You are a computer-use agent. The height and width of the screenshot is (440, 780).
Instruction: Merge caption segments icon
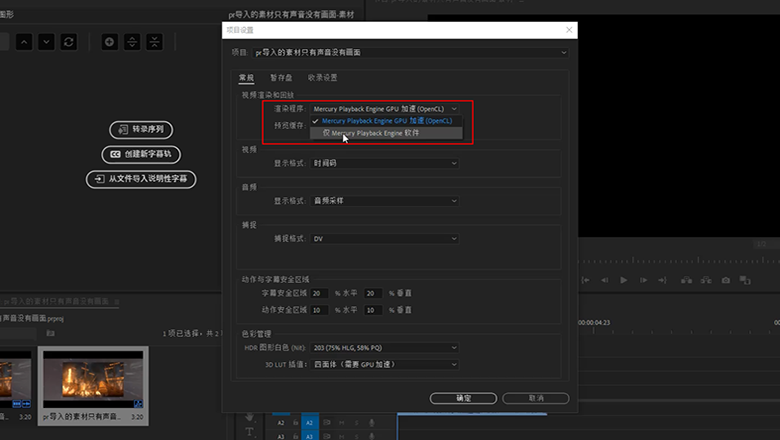pos(155,42)
